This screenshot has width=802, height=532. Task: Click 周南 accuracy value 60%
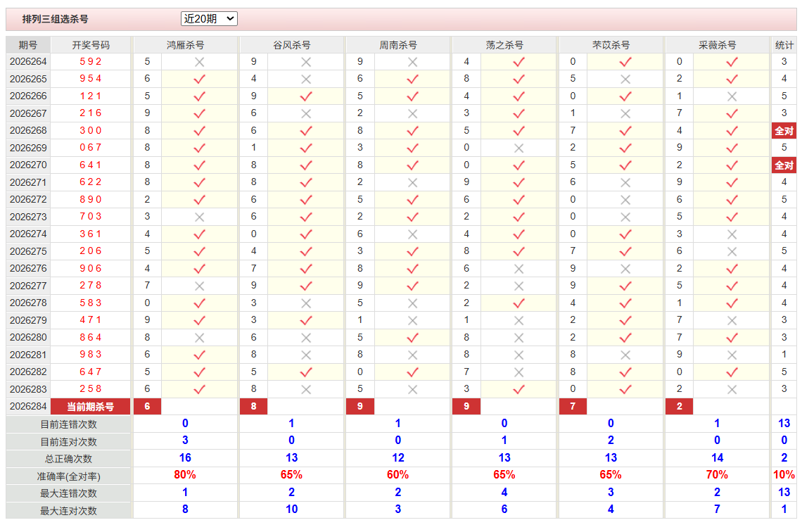[398, 475]
